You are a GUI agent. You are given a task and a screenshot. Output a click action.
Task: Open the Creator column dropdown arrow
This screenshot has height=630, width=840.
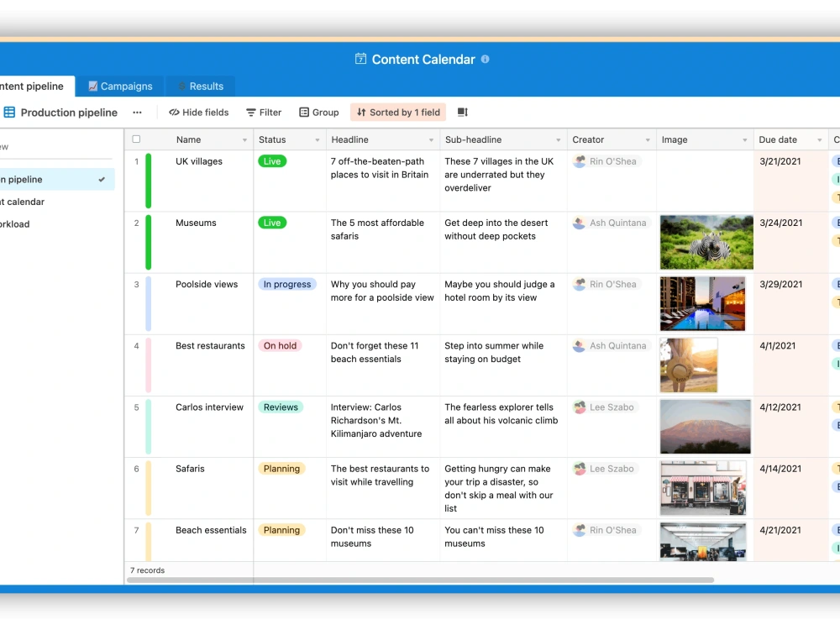tap(648, 140)
